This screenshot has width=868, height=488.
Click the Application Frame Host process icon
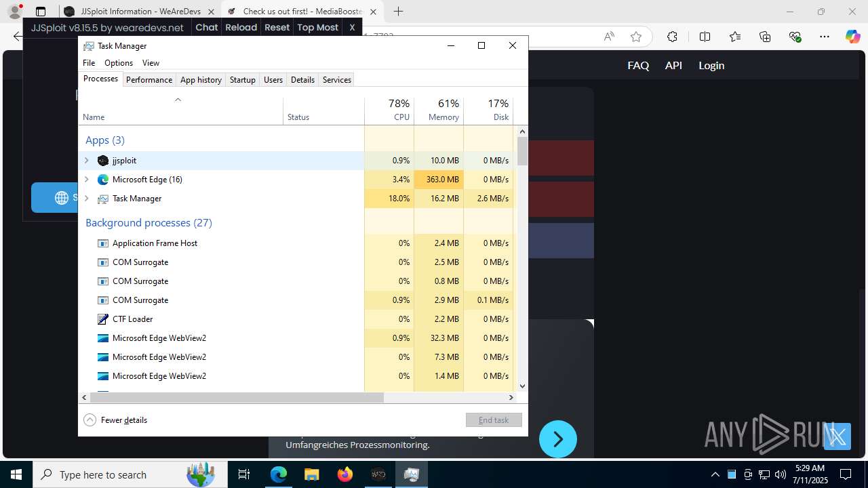pos(103,243)
